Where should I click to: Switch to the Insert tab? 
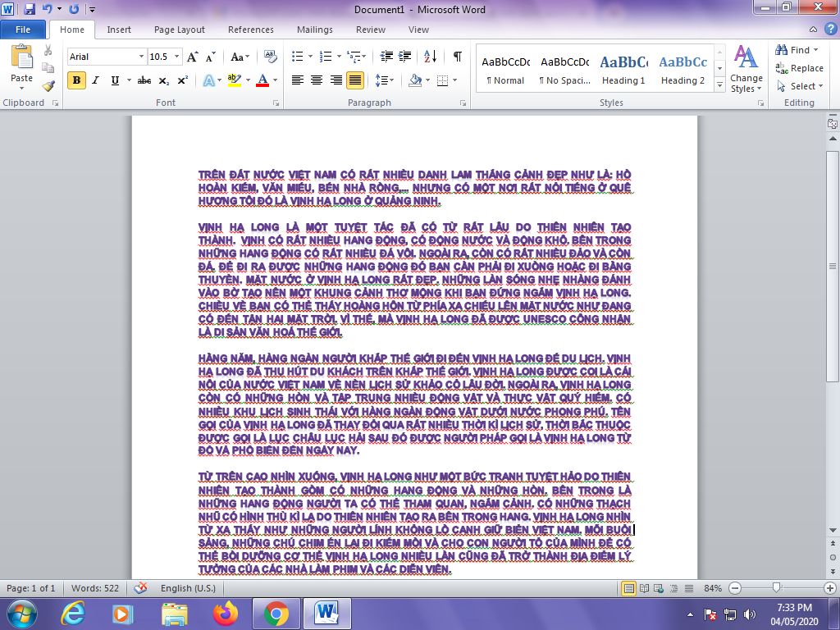[118, 30]
